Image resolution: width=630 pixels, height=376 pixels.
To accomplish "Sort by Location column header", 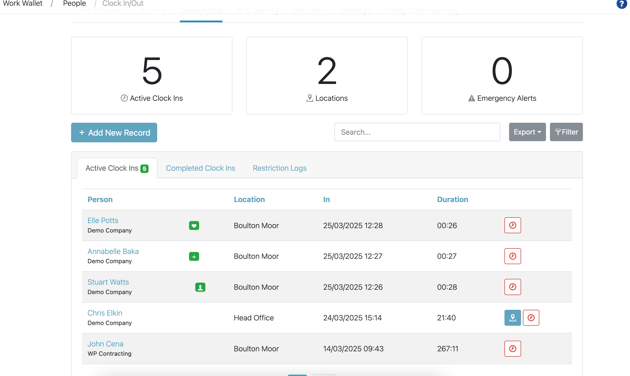I will [x=249, y=199].
